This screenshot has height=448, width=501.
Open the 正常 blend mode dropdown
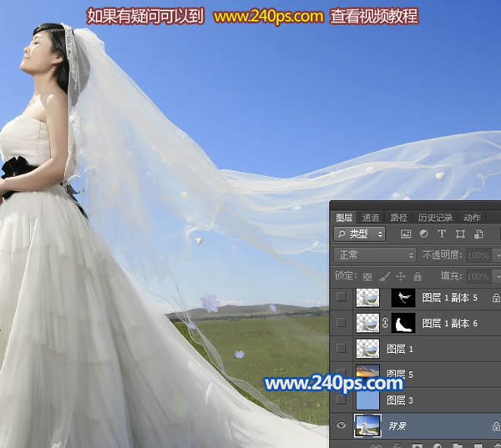pyautogui.click(x=375, y=255)
